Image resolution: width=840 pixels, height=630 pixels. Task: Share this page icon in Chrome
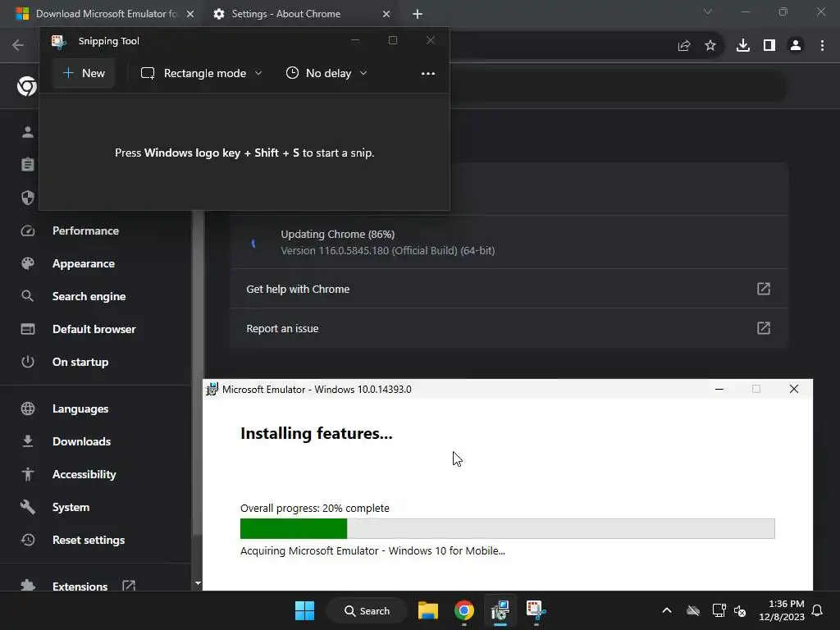(684, 46)
